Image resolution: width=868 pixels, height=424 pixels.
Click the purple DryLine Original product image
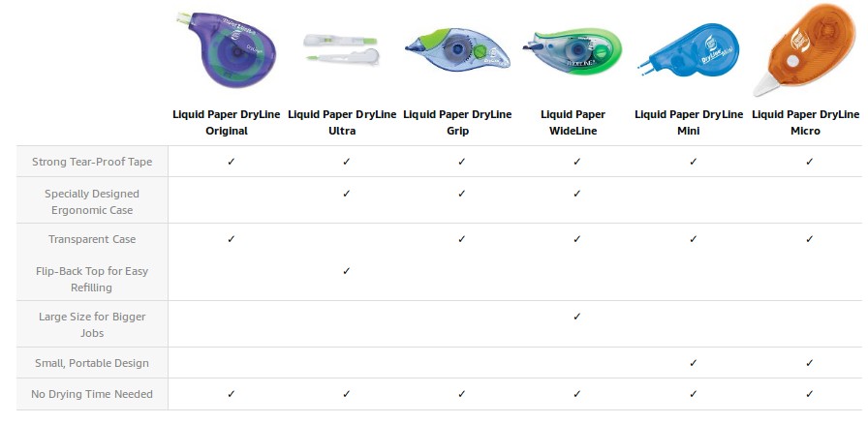click(229, 51)
